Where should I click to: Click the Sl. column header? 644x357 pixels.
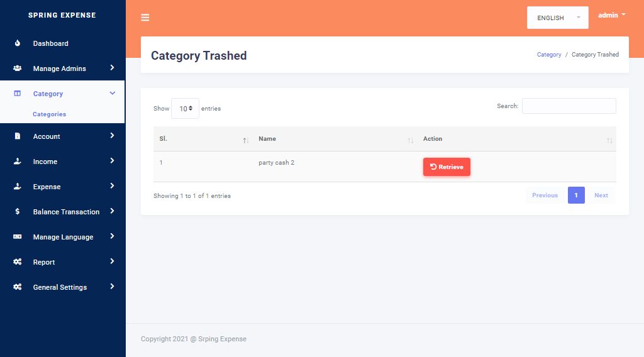[203, 139]
